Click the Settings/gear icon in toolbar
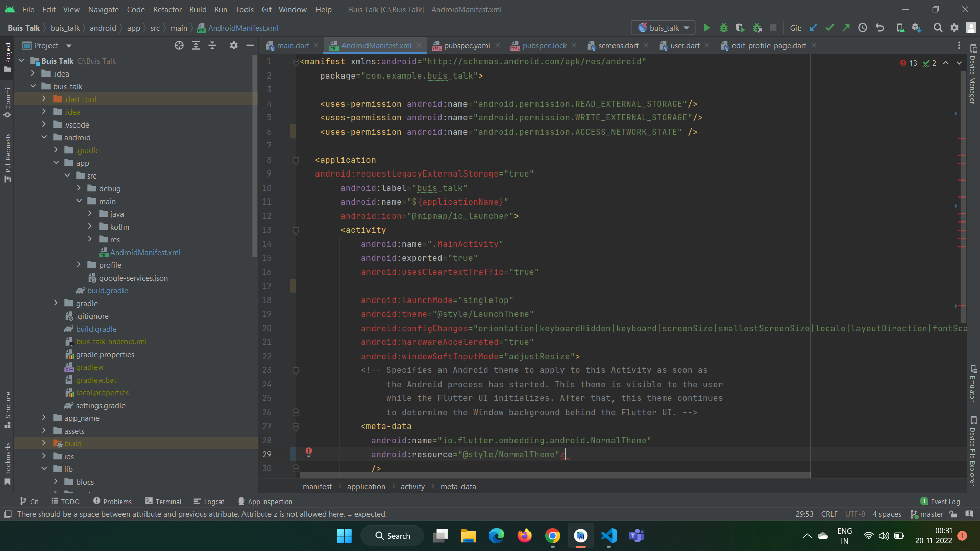The image size is (980, 551). [x=954, y=28]
